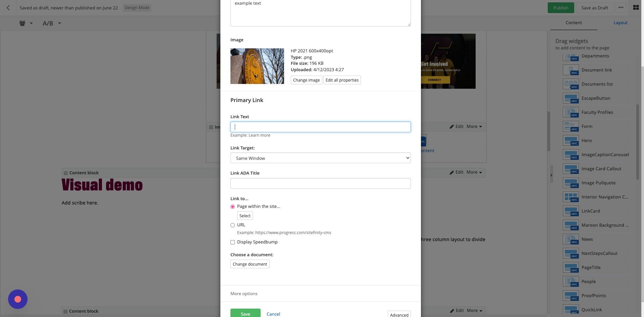Cancel the widget dialog
Screen dimensions: 644x317
273,314
